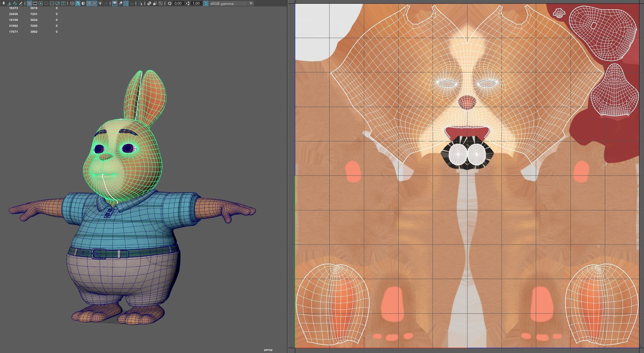Click the persp camera label
This screenshot has width=644, height=353.
point(268,350)
